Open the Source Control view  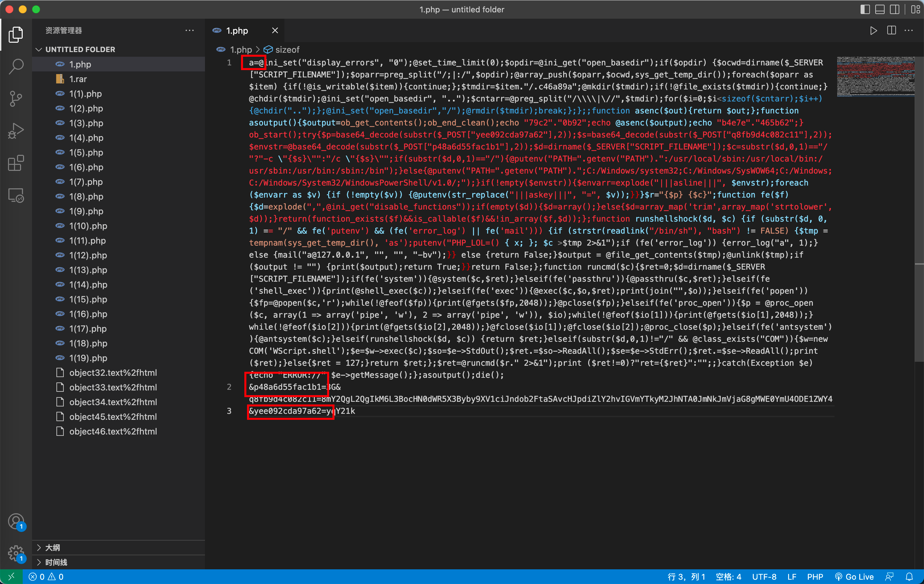(x=16, y=98)
